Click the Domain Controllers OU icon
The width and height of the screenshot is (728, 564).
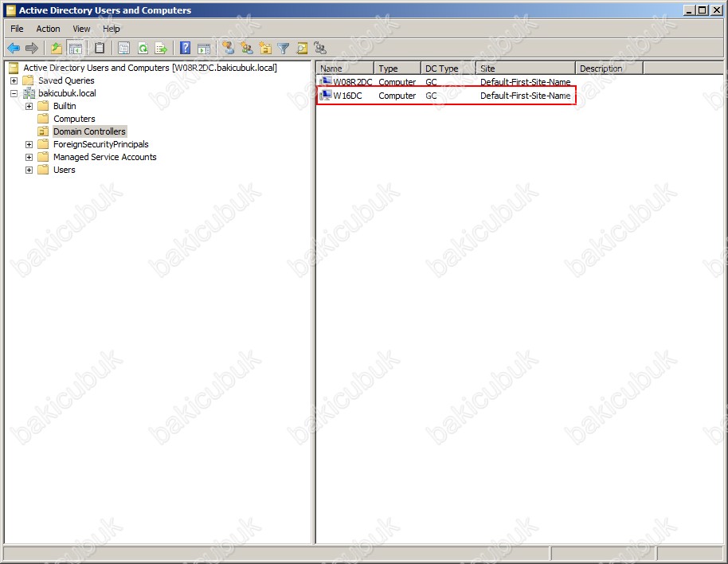(43, 131)
